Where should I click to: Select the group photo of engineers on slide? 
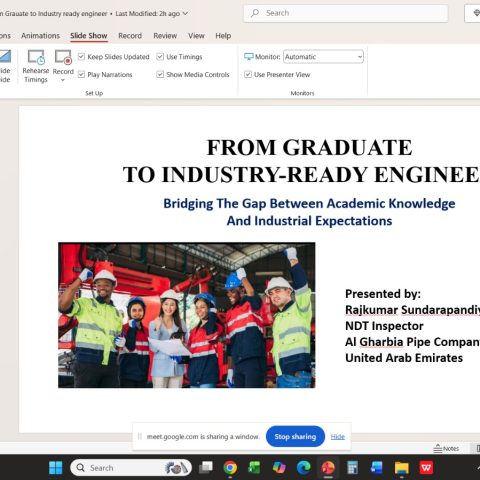click(x=187, y=315)
